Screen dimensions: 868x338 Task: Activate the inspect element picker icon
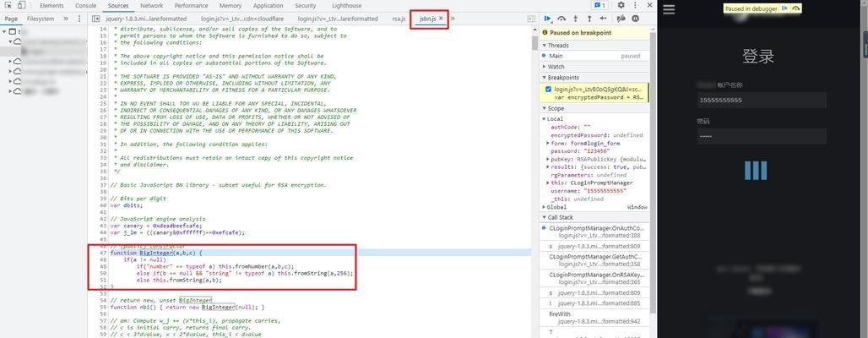pyautogui.click(x=8, y=6)
